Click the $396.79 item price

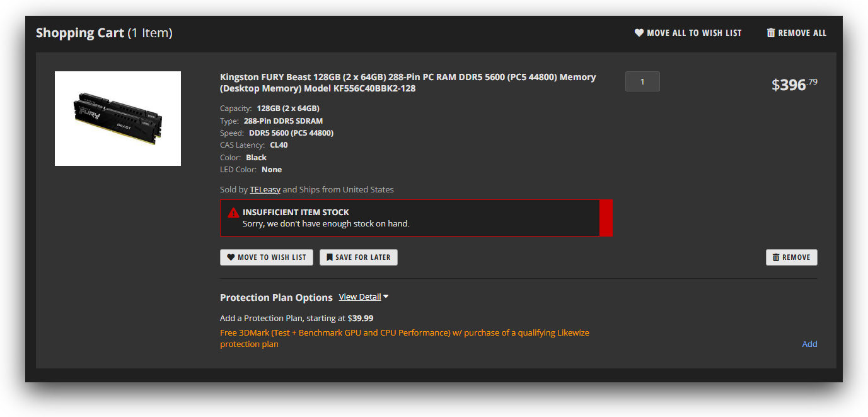794,85
